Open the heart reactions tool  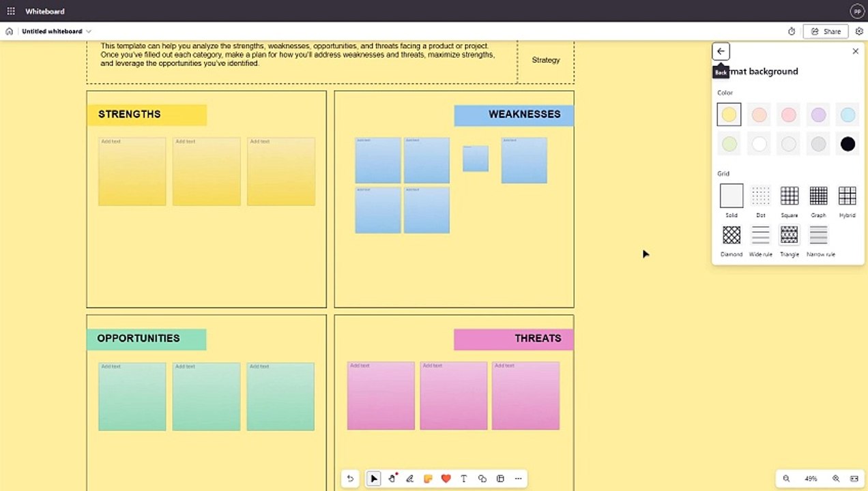click(x=446, y=479)
